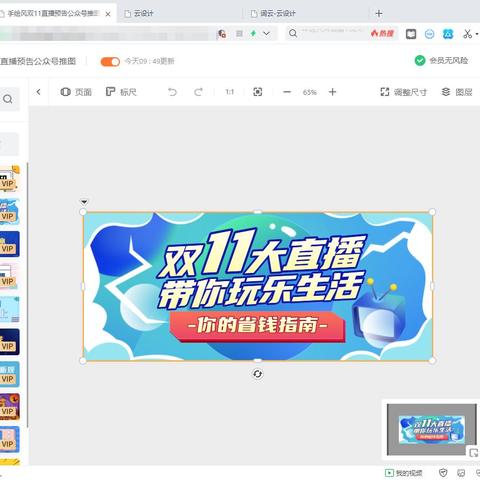Open the 图层 layers panel button
This screenshot has height=480, width=480.
click(x=457, y=92)
